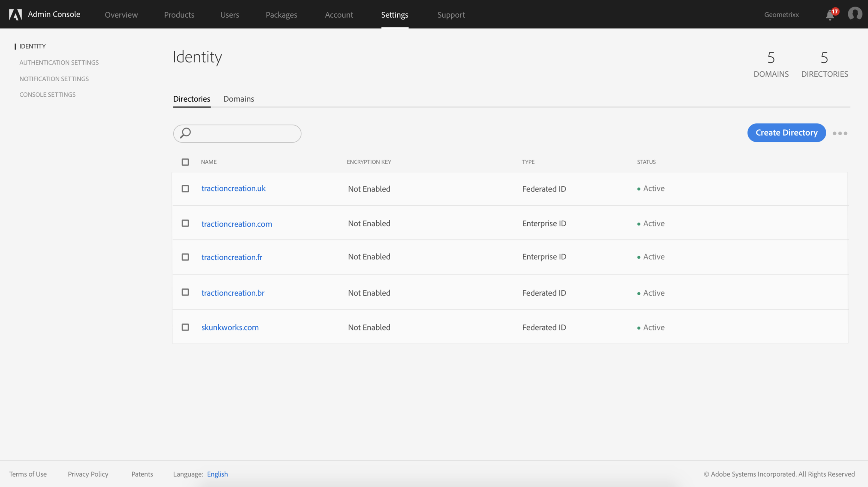Open the three-dot more options menu
Image resolution: width=868 pixels, height=487 pixels.
pos(840,133)
